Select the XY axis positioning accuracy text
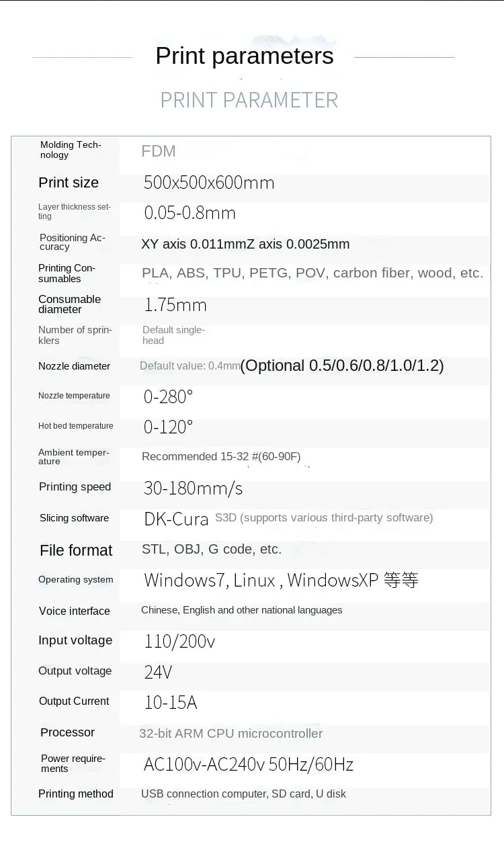 245,244
